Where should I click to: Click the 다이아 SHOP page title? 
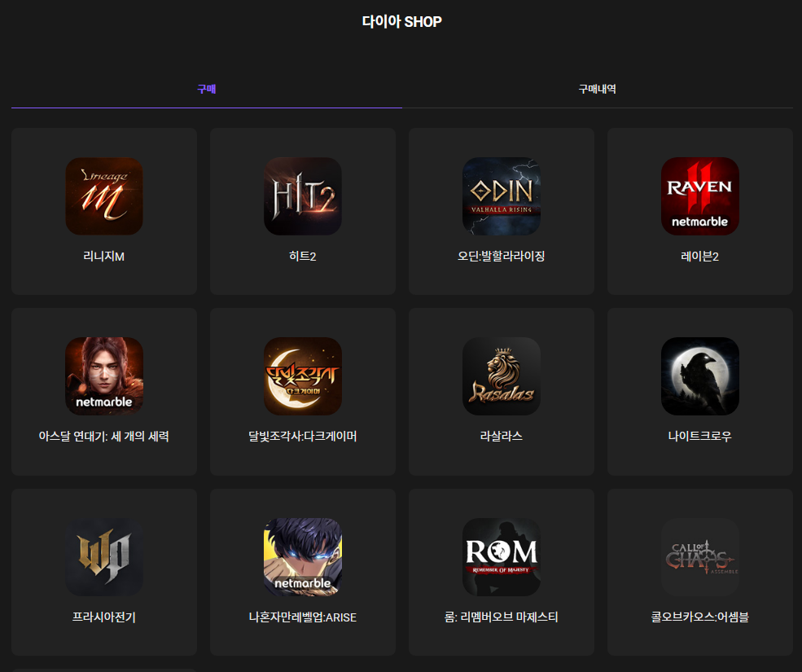(x=402, y=22)
